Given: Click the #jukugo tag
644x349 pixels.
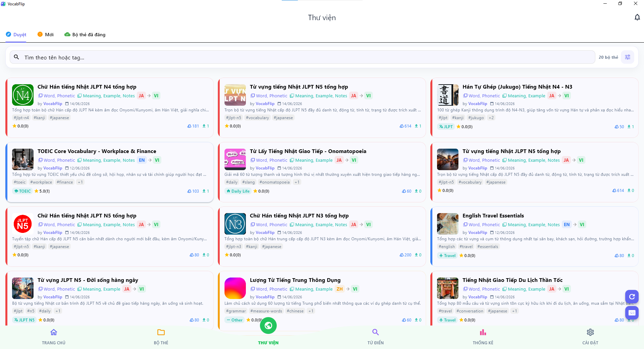Looking at the screenshot, I should [476, 118].
